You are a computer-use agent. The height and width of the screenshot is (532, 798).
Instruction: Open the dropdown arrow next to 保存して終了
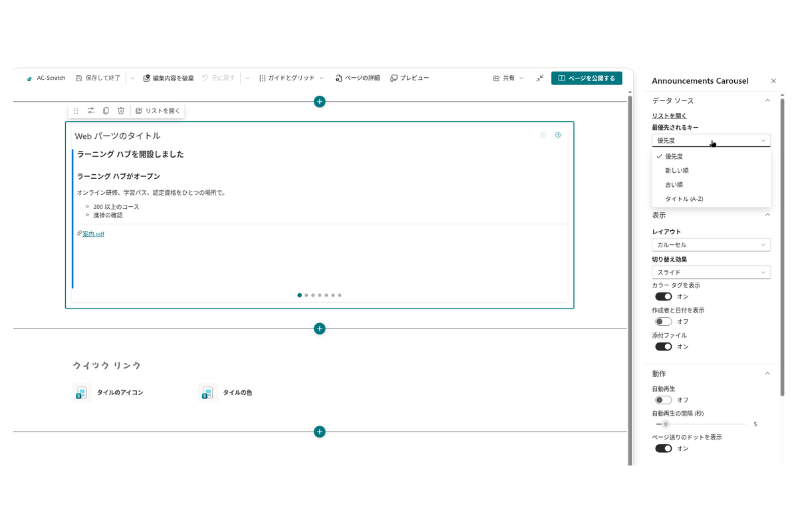click(132, 78)
